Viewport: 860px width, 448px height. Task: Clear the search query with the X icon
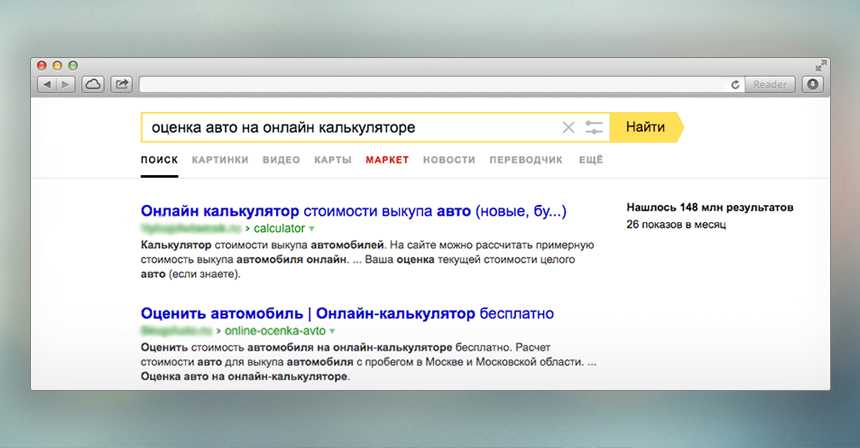point(568,128)
